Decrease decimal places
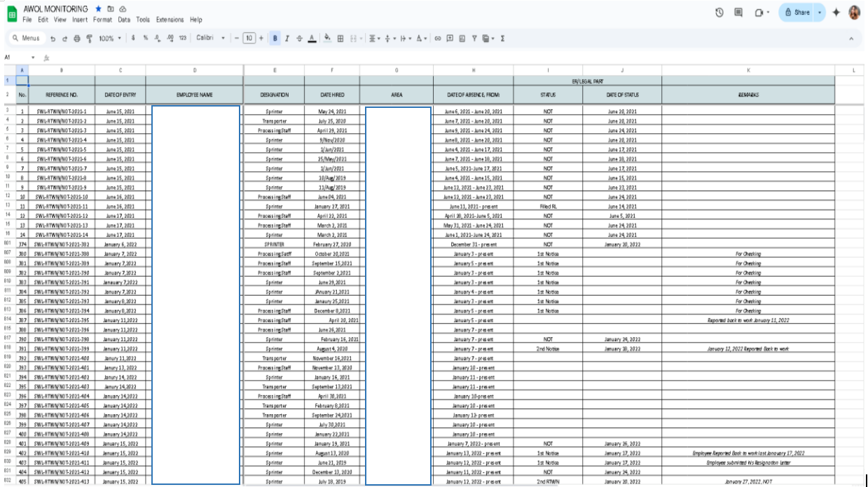Screen dimensions: 868x487 click(157, 39)
